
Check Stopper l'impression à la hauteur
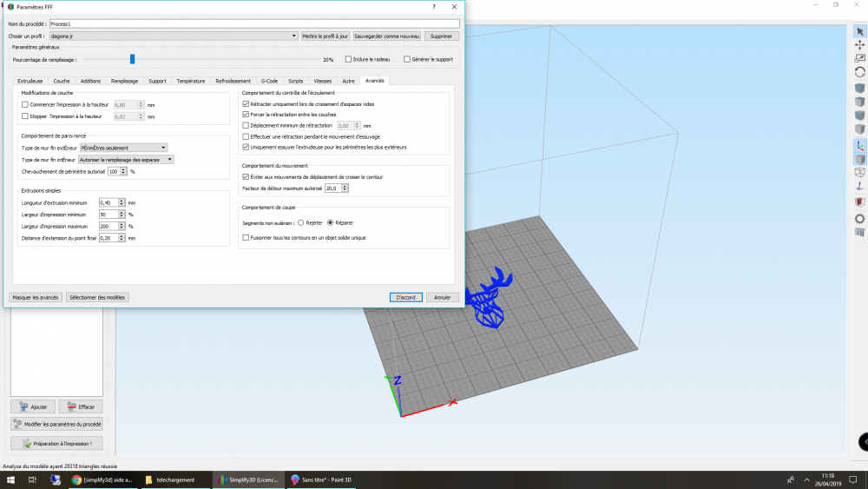coord(25,116)
